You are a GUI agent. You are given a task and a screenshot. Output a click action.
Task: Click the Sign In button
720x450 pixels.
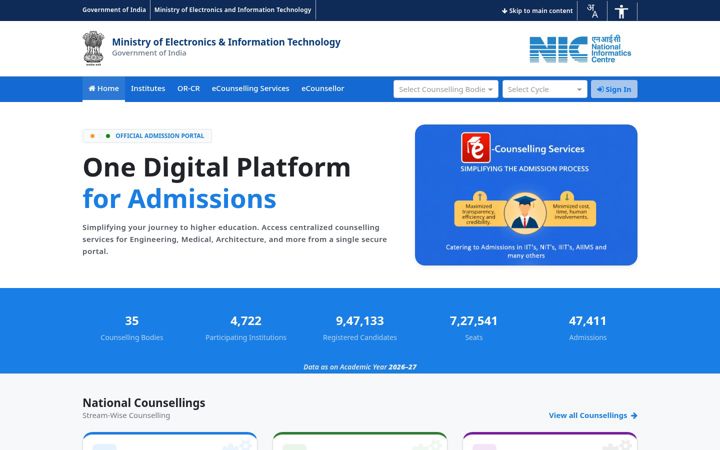point(614,89)
